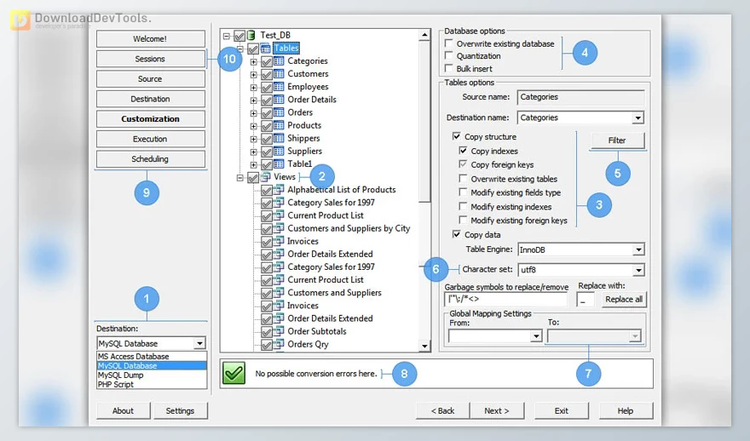The width and height of the screenshot is (750, 441).
Task: Click the Tables folder icon
Action: pyautogui.click(x=265, y=48)
